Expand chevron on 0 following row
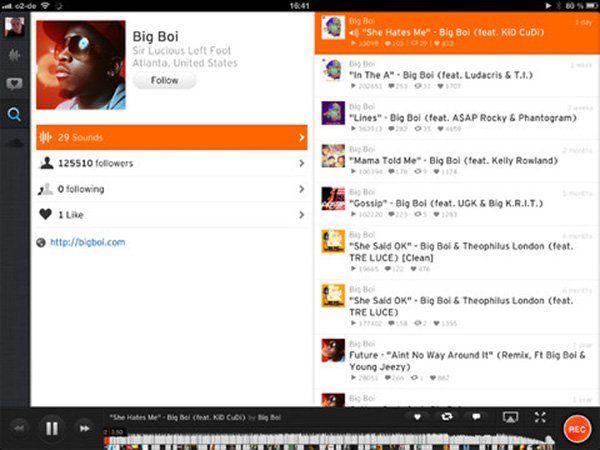The image size is (600, 450). point(302,189)
